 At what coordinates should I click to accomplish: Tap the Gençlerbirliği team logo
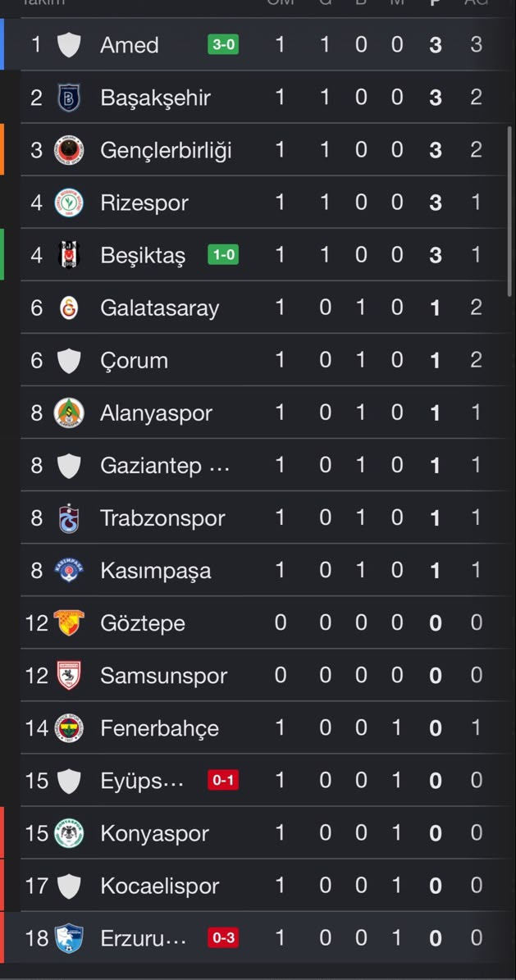69,150
